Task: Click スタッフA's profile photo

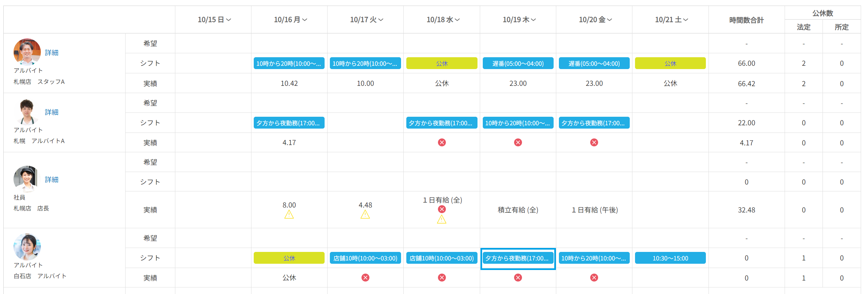Action: 27,52
